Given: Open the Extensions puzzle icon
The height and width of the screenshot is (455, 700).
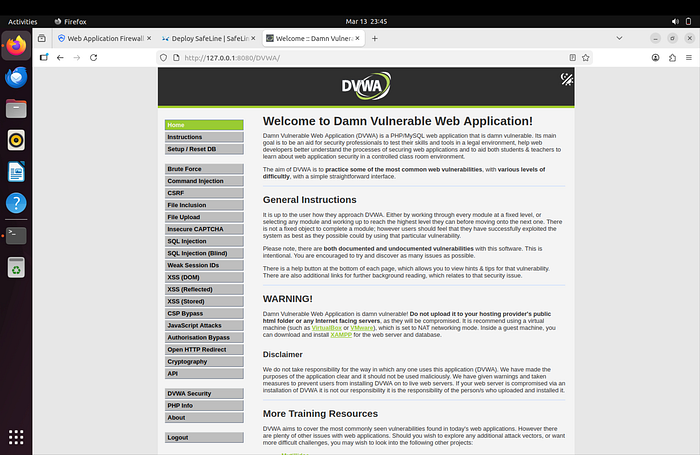Looking at the screenshot, I should (x=672, y=58).
